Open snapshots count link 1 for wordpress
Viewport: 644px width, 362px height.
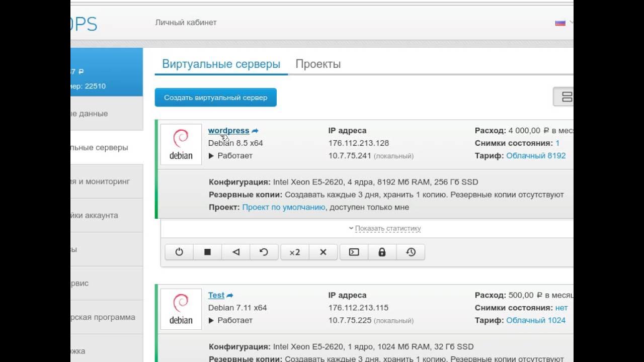pyautogui.click(x=557, y=143)
